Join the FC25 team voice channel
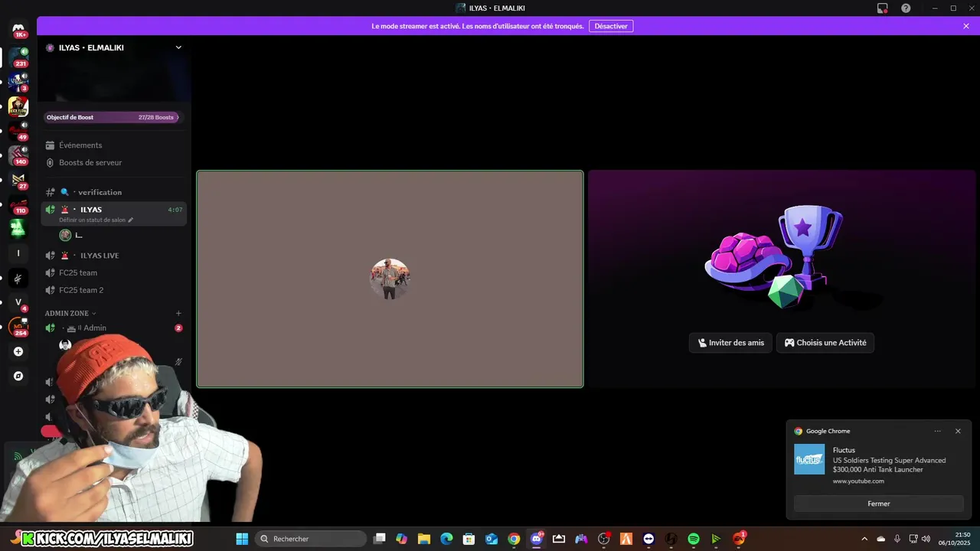This screenshot has height=551, width=980. [x=115, y=272]
